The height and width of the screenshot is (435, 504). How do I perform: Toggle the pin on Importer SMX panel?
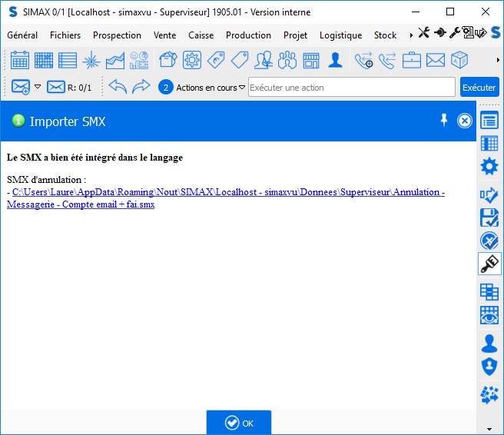pyautogui.click(x=443, y=120)
